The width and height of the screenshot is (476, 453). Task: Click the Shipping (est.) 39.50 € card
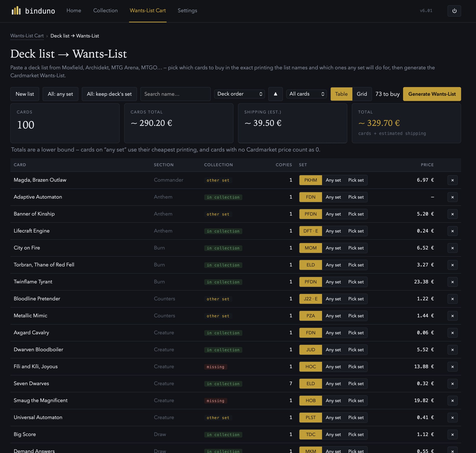[x=292, y=123]
